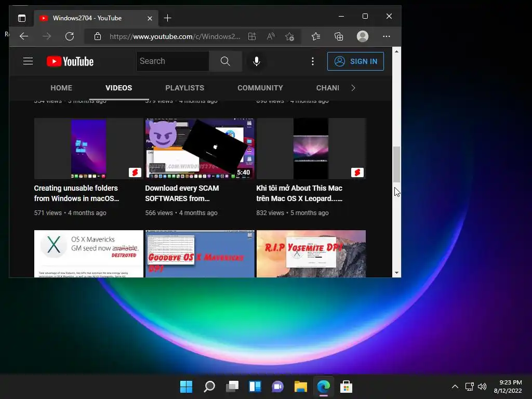Open a new browser tab
This screenshot has height=399, width=532.
pyautogui.click(x=167, y=18)
